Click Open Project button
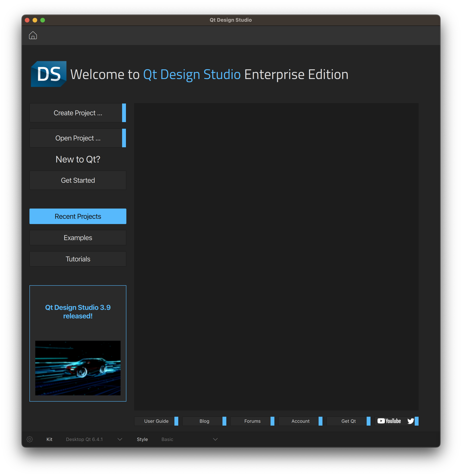 (78, 138)
